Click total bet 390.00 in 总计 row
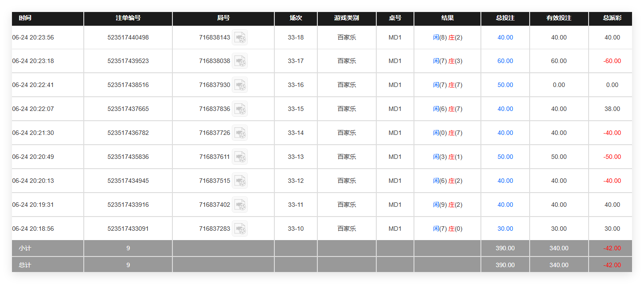Viewport: 644px width, 284px height. click(505, 265)
